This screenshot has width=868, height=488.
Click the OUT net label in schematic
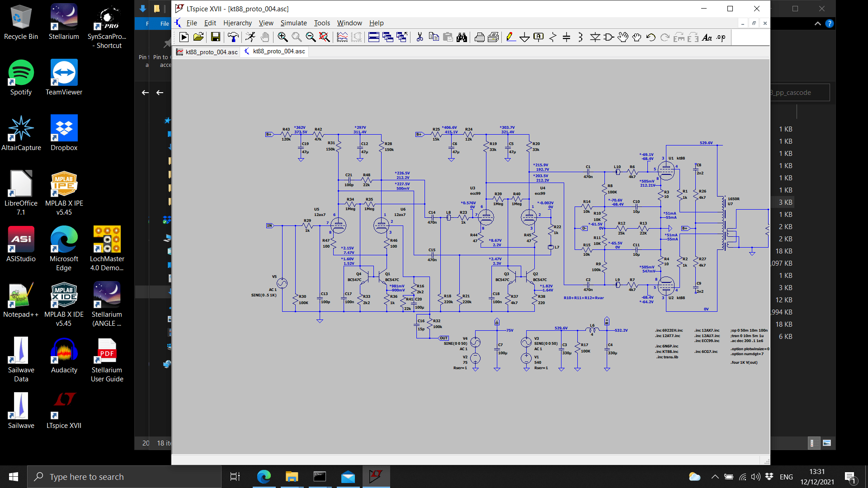[443, 338]
